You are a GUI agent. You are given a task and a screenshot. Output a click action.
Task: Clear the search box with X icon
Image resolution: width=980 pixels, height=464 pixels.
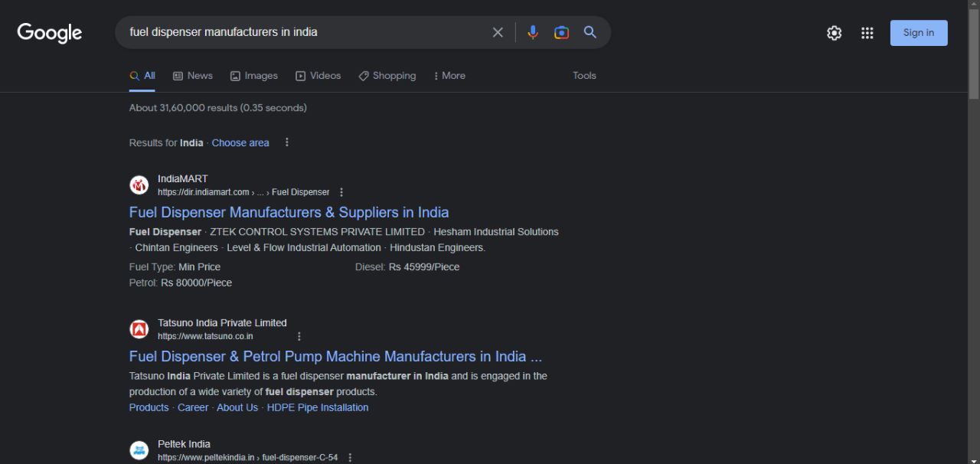tap(498, 32)
